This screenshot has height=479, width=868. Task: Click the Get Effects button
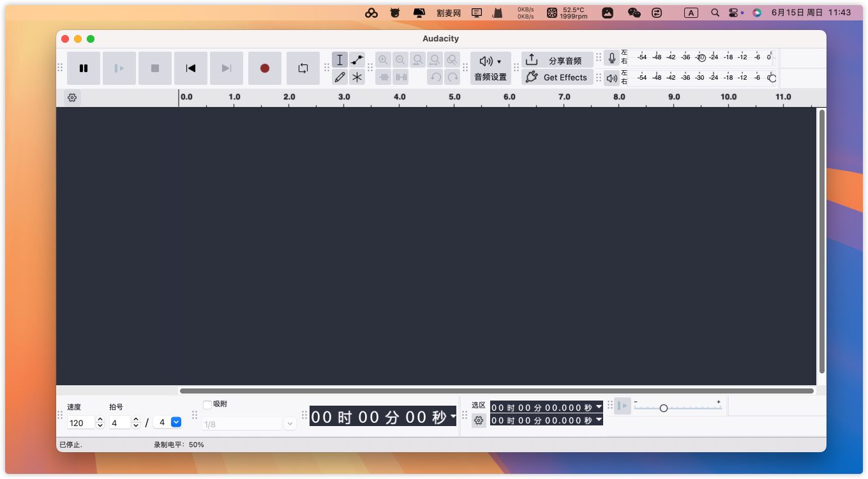point(557,77)
